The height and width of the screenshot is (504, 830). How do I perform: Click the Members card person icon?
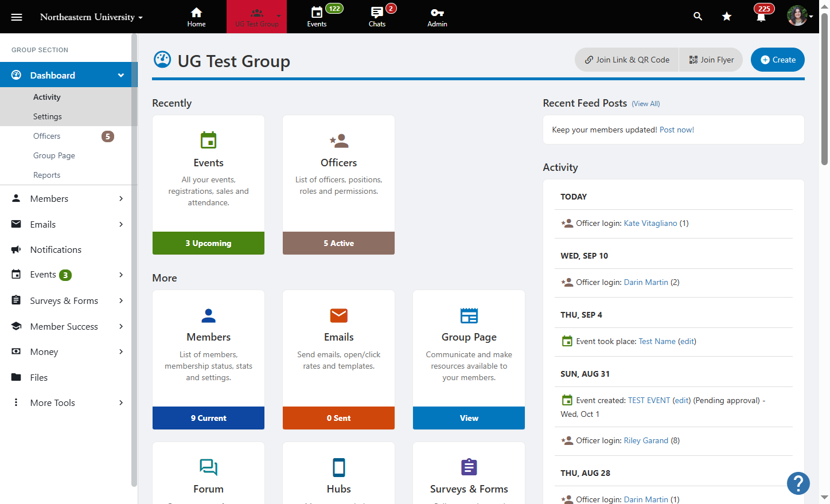(x=209, y=315)
